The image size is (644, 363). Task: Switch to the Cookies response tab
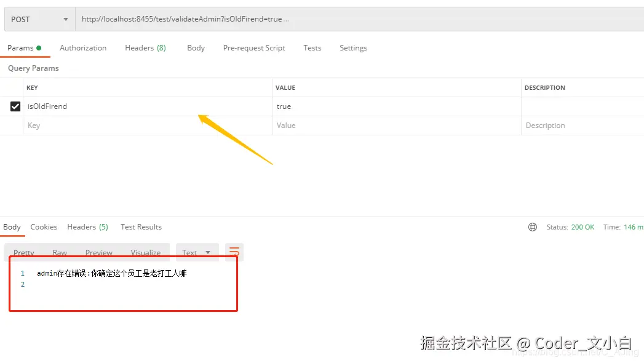pos(44,226)
